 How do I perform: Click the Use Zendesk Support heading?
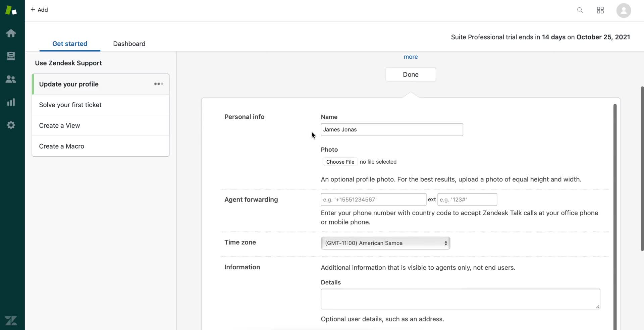pyautogui.click(x=68, y=63)
